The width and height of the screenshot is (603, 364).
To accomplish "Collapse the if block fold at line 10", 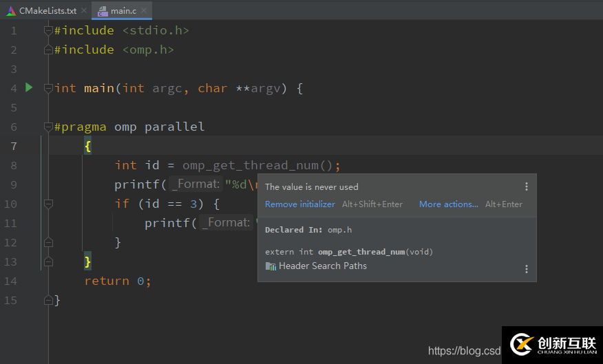I will click(x=48, y=204).
